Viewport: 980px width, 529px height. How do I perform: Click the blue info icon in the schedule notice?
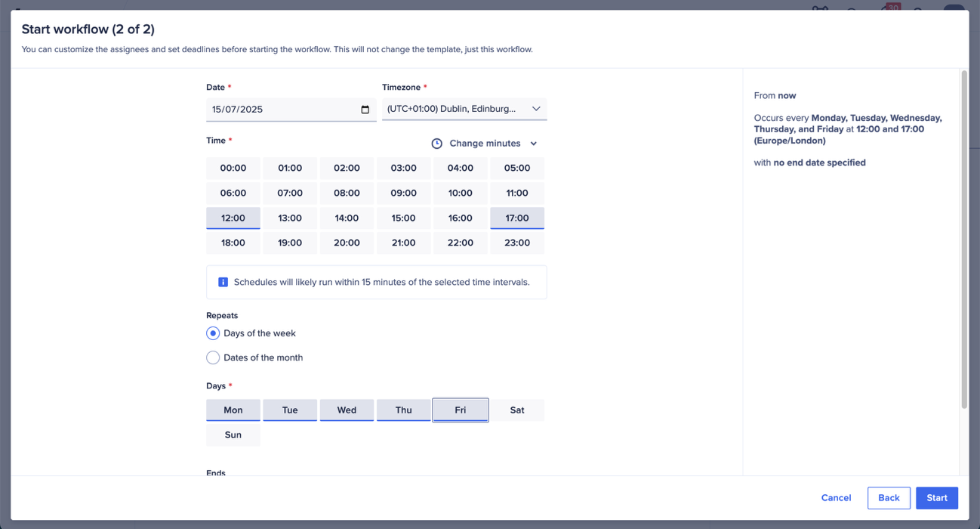click(223, 282)
